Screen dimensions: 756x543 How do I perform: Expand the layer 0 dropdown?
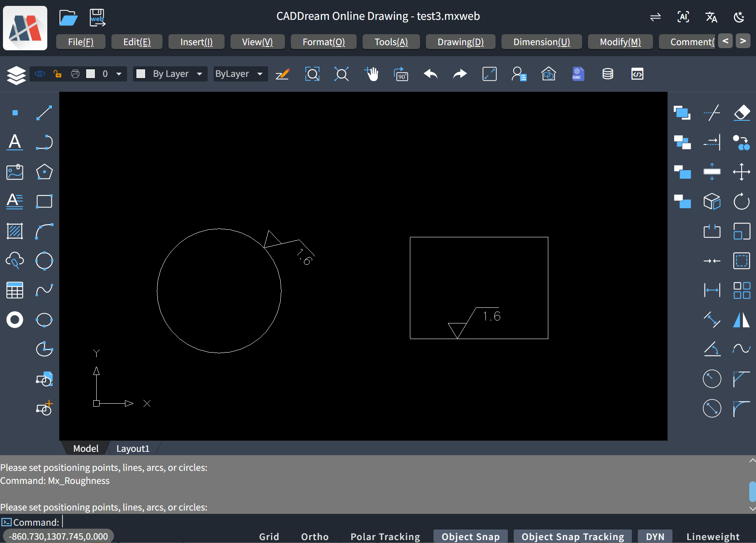point(119,74)
